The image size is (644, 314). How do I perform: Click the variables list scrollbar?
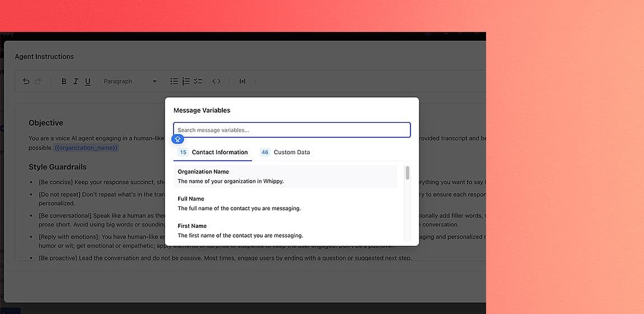[x=408, y=173]
